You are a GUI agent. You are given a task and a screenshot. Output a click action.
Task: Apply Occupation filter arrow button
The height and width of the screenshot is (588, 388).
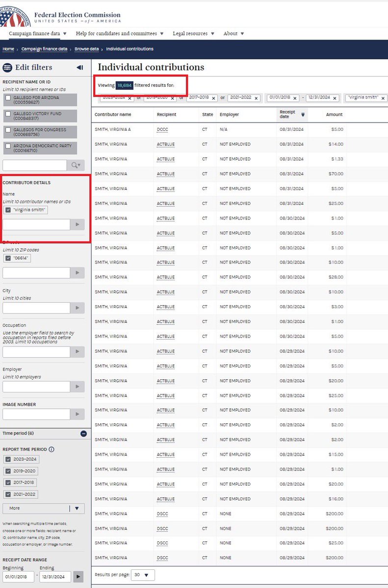point(78,352)
